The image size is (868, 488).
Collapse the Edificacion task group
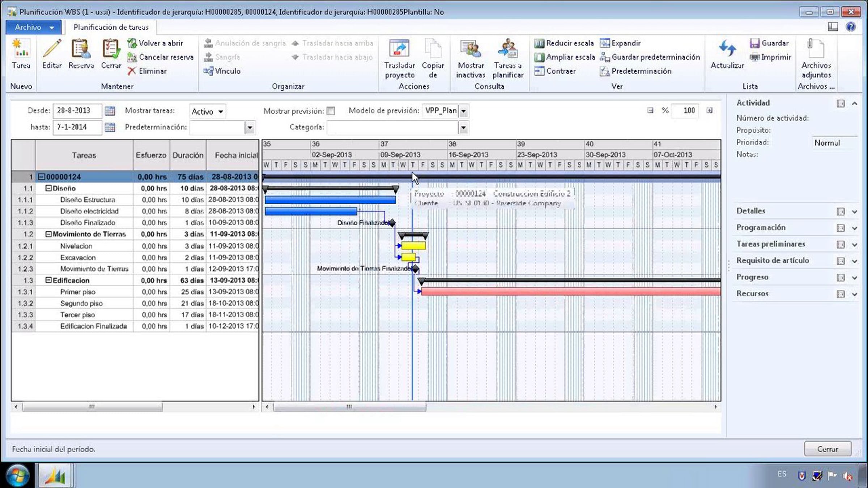[x=48, y=280]
